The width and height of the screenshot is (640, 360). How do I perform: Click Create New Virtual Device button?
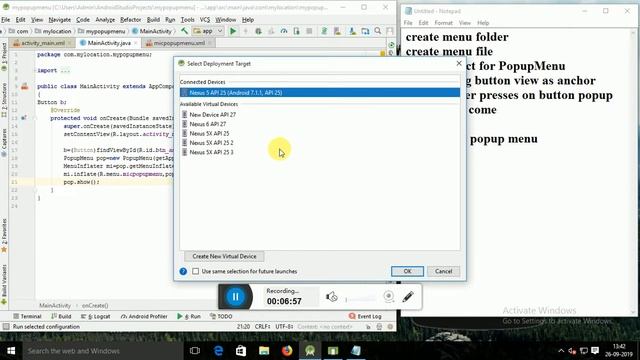click(224, 256)
